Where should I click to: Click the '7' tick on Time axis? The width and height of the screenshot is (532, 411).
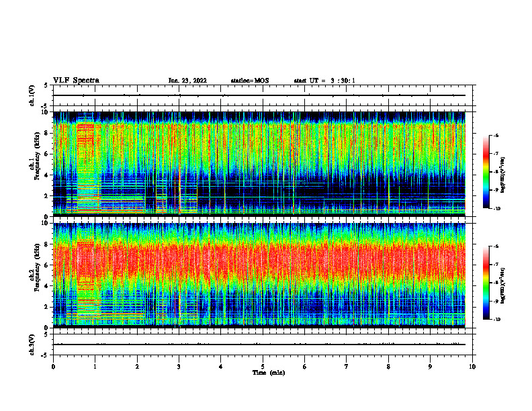pyautogui.click(x=347, y=367)
